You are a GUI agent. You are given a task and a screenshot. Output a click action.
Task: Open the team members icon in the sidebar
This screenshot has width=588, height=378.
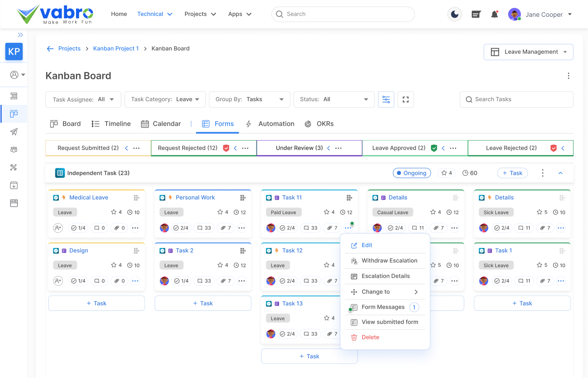coord(14,149)
